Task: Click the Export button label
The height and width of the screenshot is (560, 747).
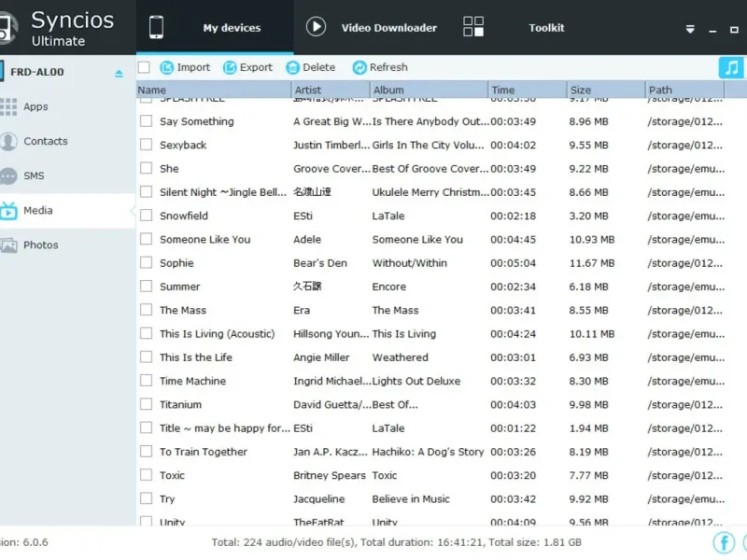Action: (x=256, y=67)
